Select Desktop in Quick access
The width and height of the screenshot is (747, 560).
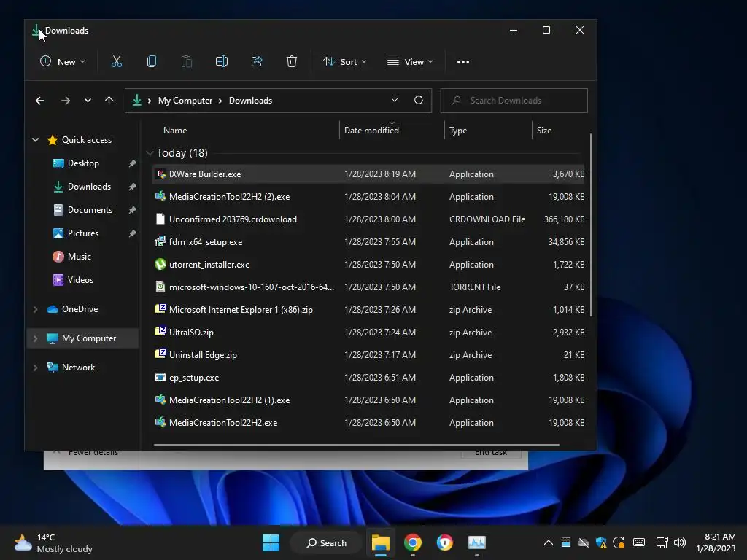click(83, 163)
